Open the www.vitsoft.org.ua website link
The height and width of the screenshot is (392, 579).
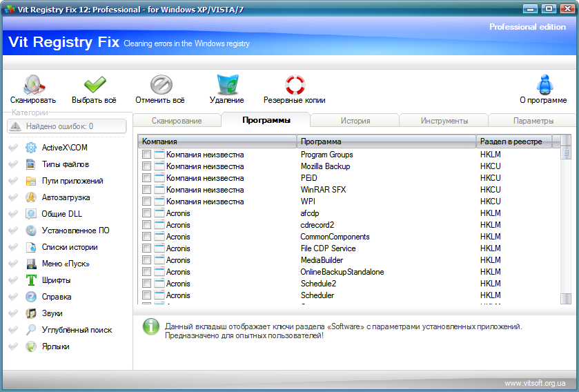click(x=535, y=383)
